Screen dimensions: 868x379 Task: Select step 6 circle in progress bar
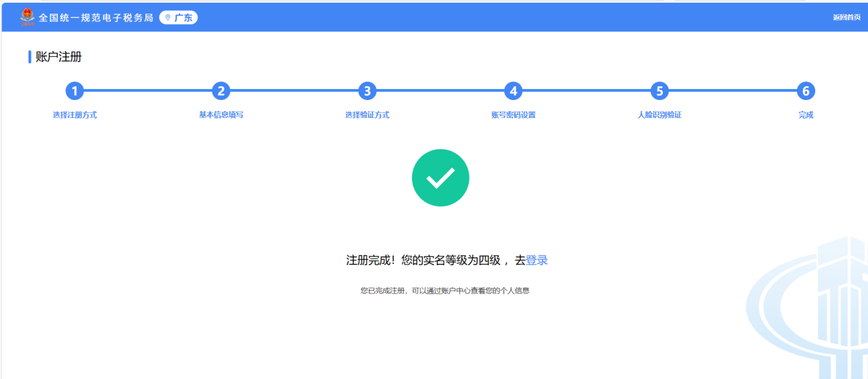[806, 91]
